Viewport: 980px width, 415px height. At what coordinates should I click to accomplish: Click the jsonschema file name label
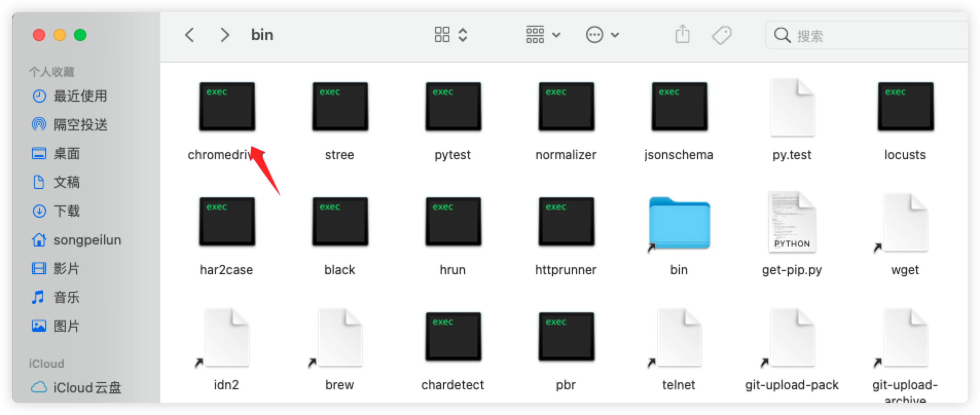(679, 155)
